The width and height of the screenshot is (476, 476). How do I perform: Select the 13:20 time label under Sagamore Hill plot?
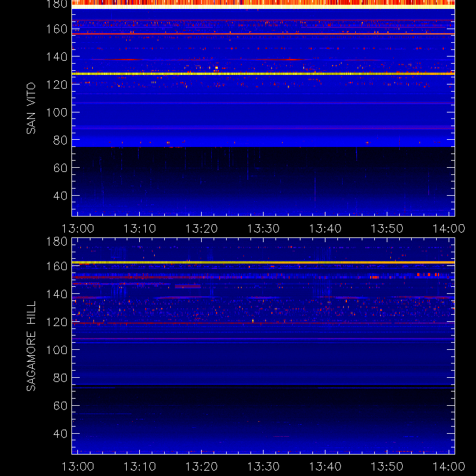click(x=202, y=466)
